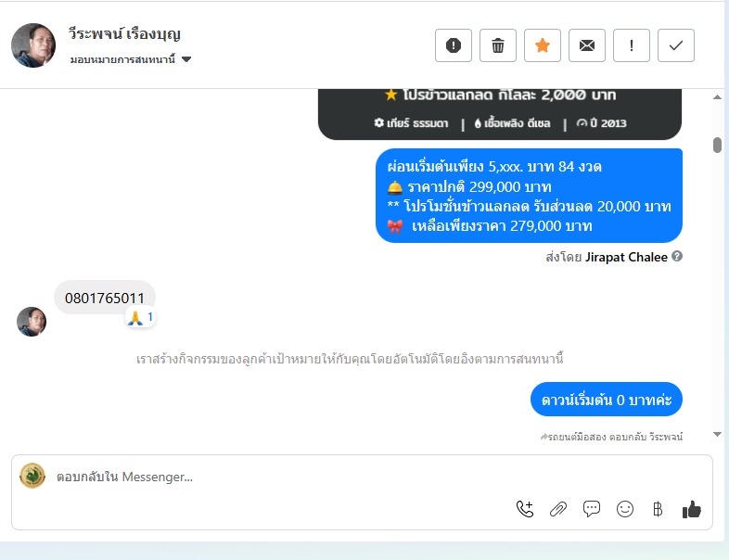The width and height of the screenshot is (729, 560).
Task: Flag conversation with the exclamation mark icon
Action: click(x=632, y=45)
